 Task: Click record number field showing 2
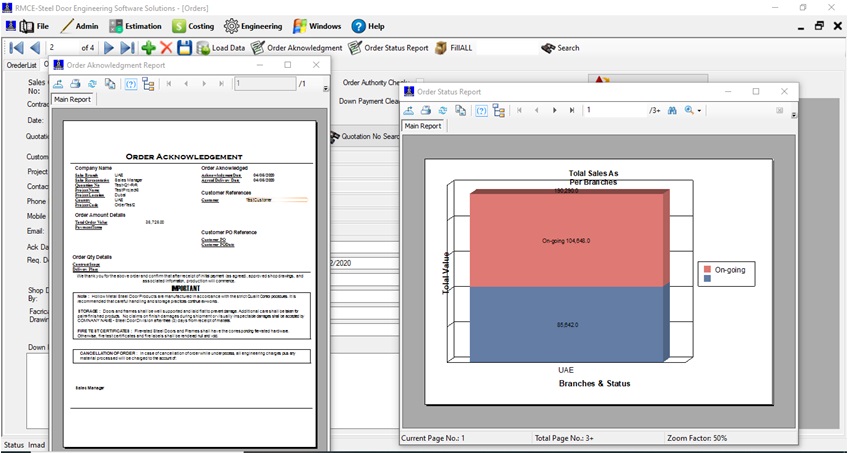[62, 48]
